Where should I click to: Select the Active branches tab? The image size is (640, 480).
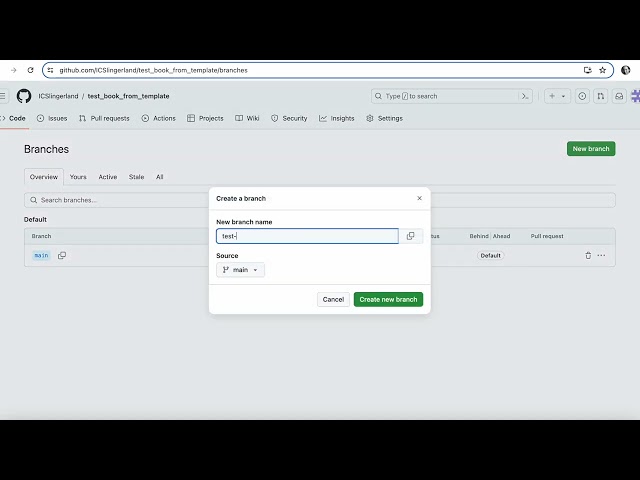pos(108,177)
